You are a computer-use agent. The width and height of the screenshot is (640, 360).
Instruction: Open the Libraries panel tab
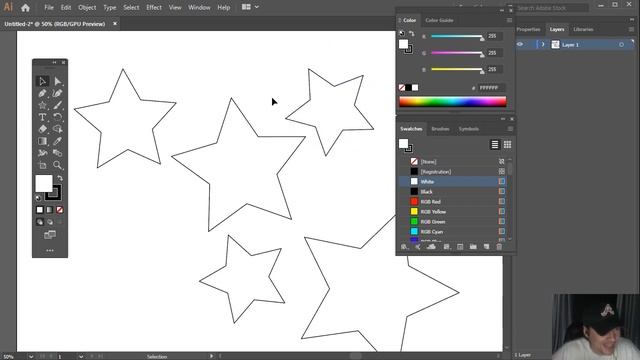[x=583, y=29]
